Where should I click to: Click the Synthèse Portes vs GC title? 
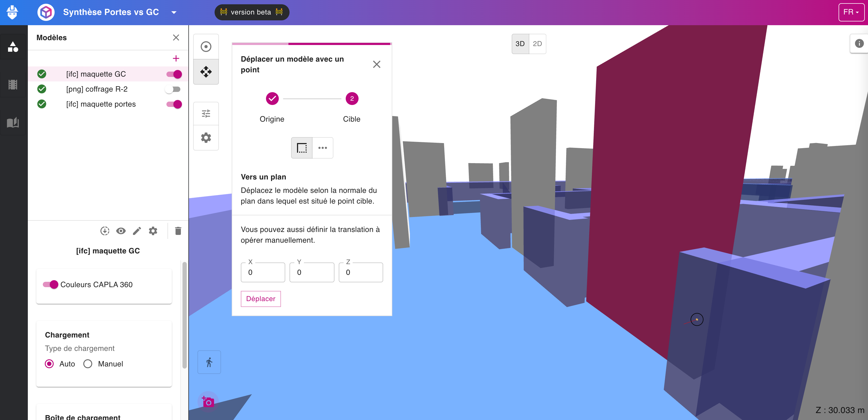click(111, 12)
